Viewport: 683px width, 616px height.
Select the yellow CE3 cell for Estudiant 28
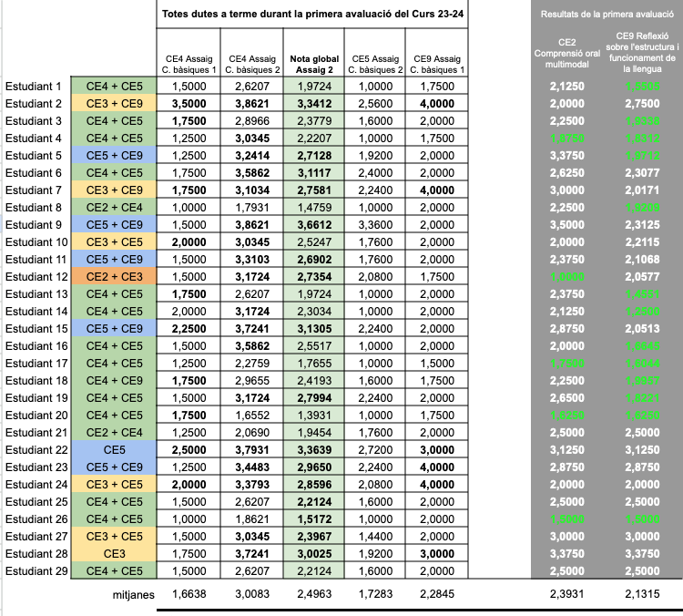pyautogui.click(x=114, y=554)
